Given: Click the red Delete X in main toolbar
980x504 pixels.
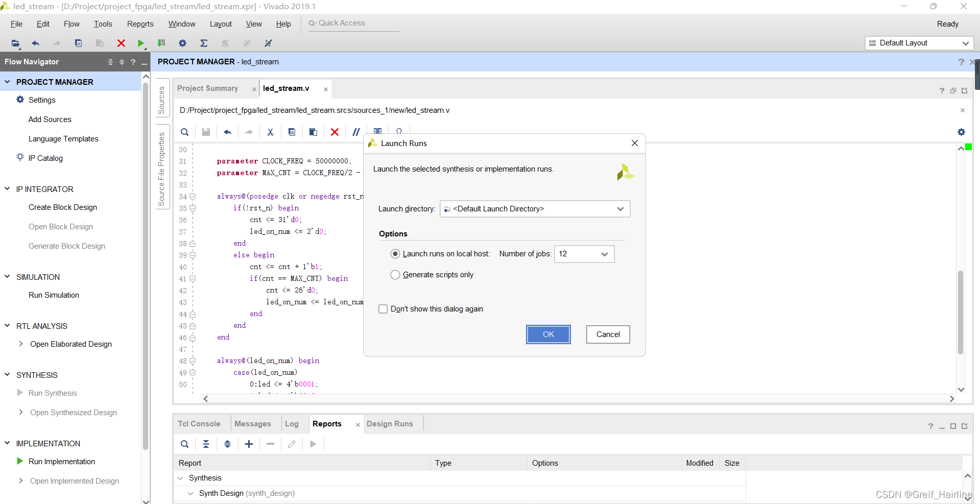Looking at the screenshot, I should tap(121, 43).
